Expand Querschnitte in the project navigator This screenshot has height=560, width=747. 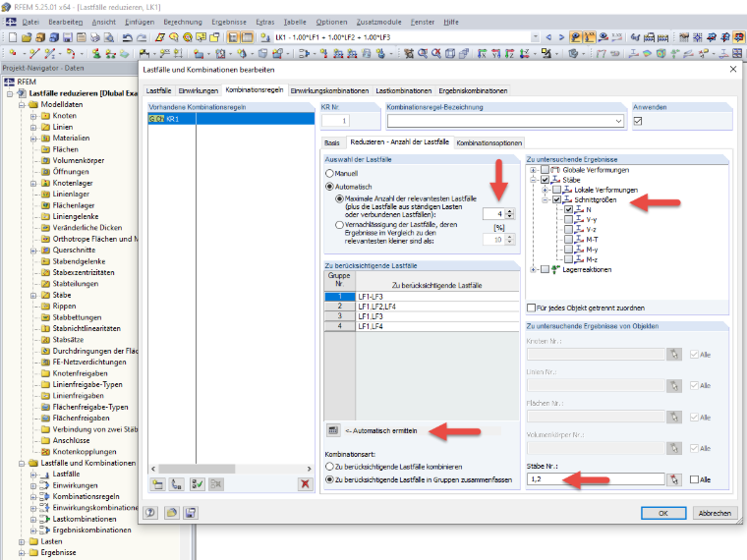point(33,251)
